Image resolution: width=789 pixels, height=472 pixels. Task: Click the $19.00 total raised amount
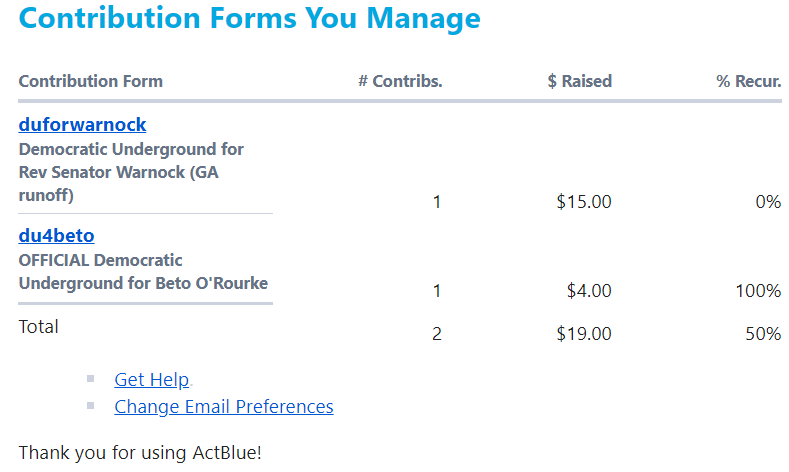point(584,334)
